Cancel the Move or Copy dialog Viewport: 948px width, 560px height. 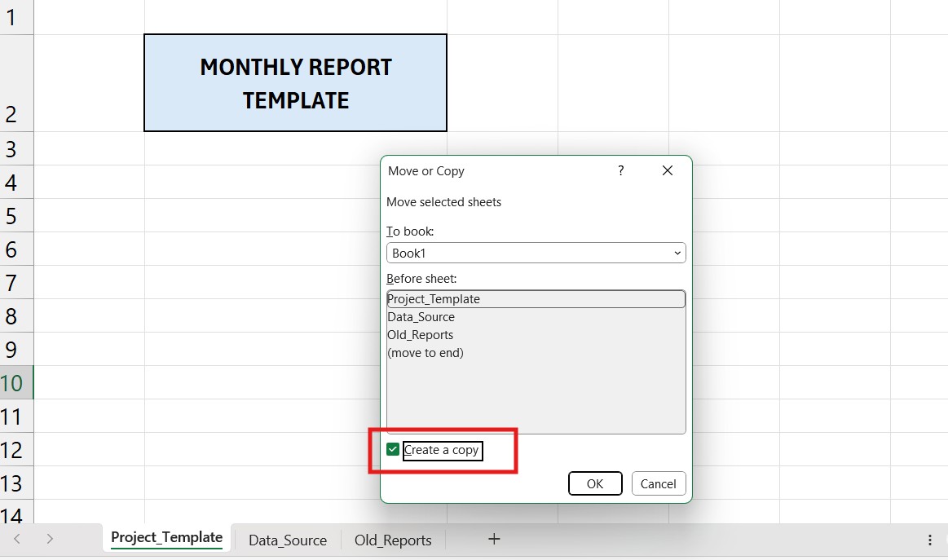pyautogui.click(x=659, y=483)
